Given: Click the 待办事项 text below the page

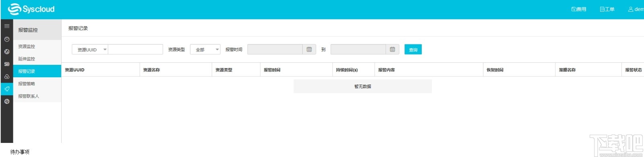Looking at the screenshot, I should (20, 152).
